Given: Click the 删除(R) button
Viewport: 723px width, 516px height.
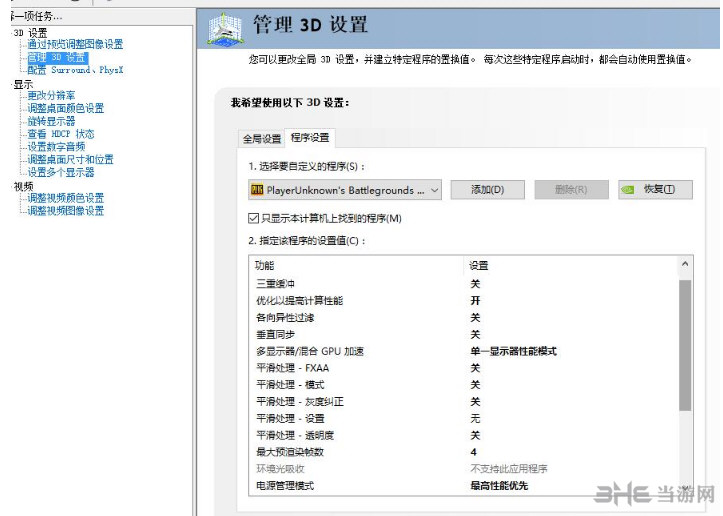Looking at the screenshot, I should [x=571, y=190].
